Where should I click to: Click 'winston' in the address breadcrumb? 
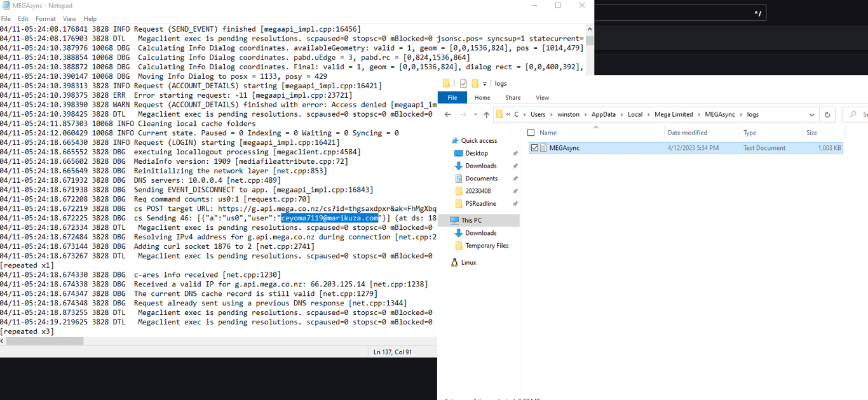click(568, 115)
